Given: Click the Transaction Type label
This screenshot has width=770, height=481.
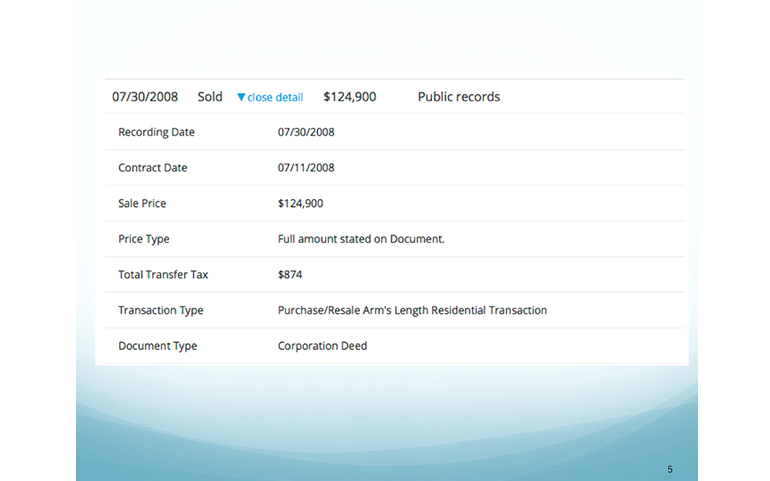Looking at the screenshot, I should [x=160, y=310].
